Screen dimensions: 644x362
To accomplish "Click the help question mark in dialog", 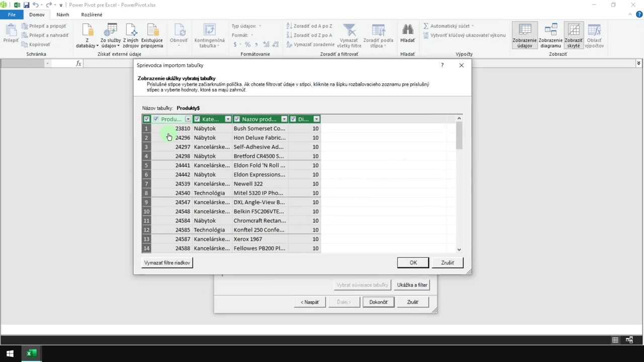I will [x=442, y=65].
